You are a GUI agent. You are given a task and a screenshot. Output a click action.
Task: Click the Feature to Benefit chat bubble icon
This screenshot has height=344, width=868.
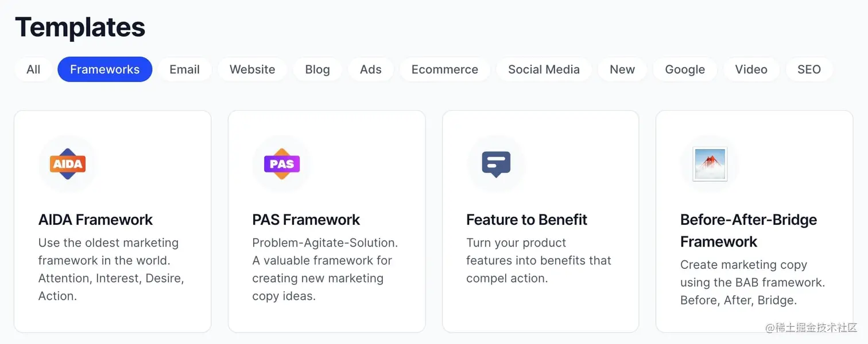[x=495, y=163]
